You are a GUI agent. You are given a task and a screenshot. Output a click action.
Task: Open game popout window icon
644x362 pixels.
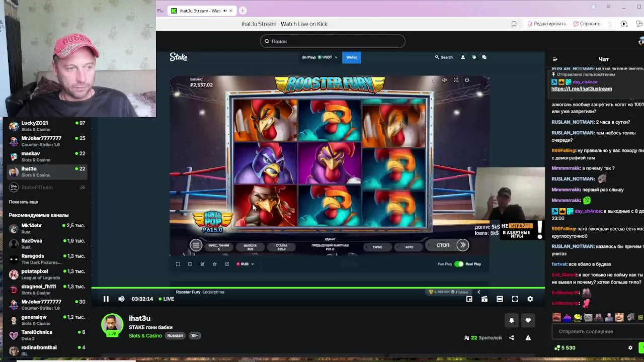(x=227, y=264)
